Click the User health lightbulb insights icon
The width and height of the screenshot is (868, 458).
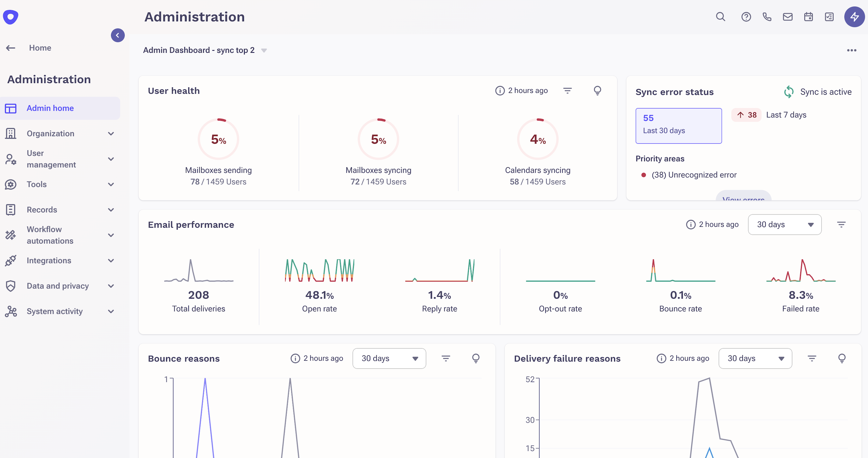point(597,90)
